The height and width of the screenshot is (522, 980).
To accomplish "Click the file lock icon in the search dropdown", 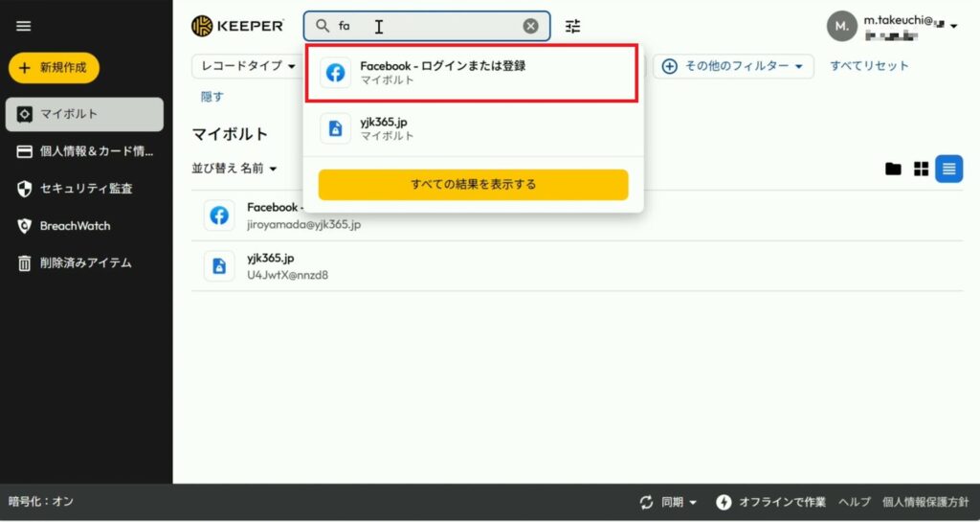I will pos(336,128).
